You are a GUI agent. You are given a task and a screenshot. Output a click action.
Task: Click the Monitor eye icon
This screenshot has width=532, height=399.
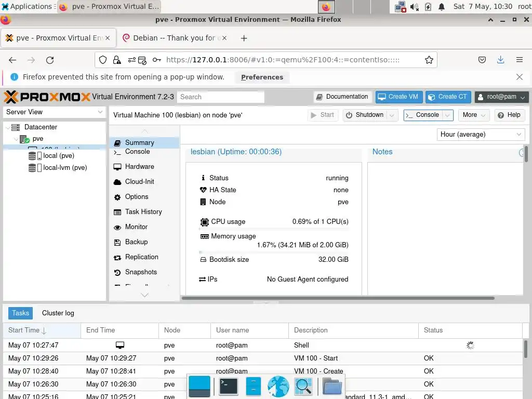pos(117,228)
